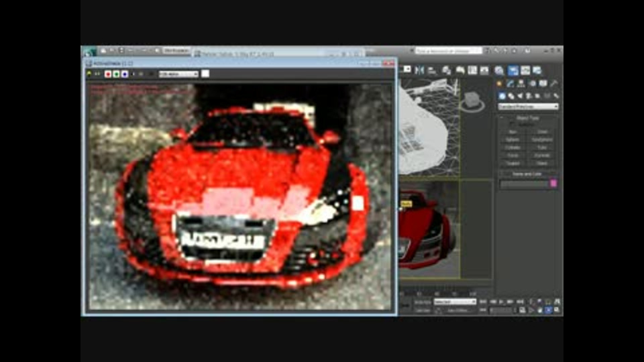Switch to the Motion panel tab
Image resolution: width=644 pixels, height=362 pixels.
[x=532, y=83]
